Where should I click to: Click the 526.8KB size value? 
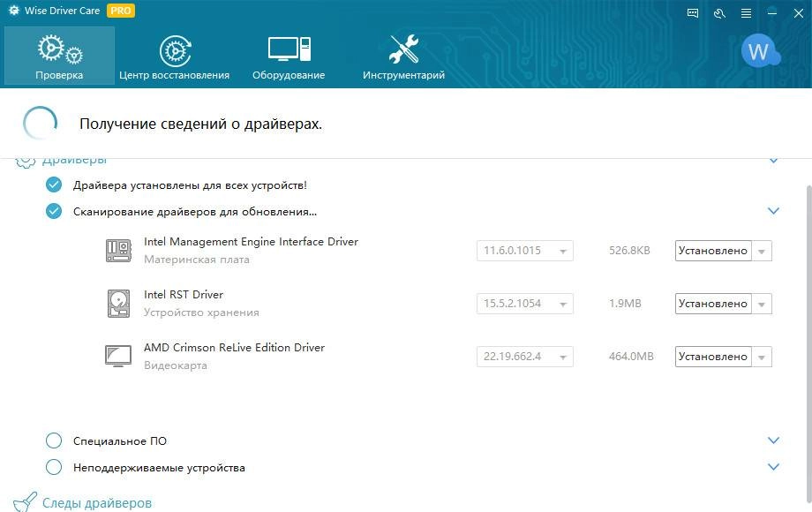click(x=629, y=251)
